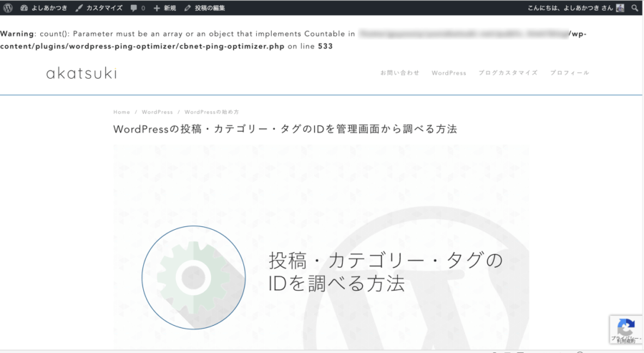Screen dimensions: 644x353
Task: Open the ブログカスタマイズ menu item
Action: [x=507, y=73]
